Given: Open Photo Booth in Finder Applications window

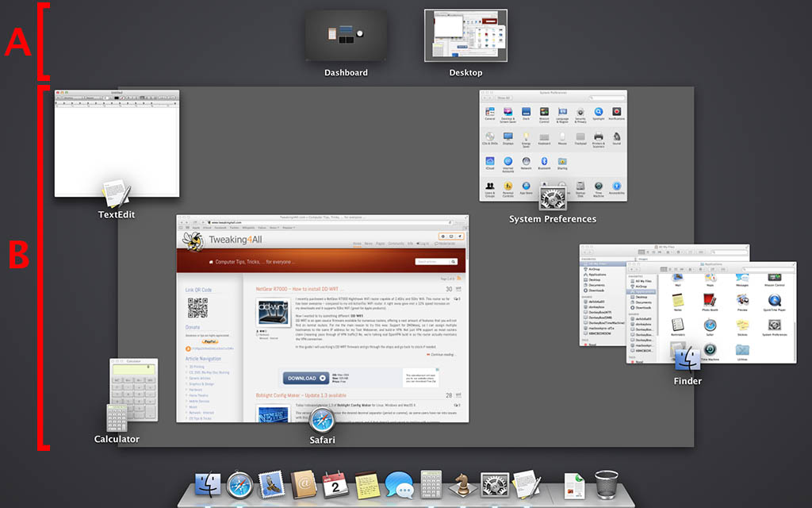Looking at the screenshot, I should tap(710, 302).
